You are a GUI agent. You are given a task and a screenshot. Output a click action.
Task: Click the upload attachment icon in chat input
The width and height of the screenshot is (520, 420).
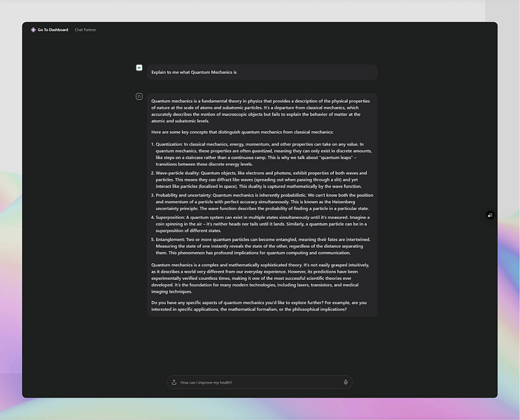pyautogui.click(x=174, y=382)
